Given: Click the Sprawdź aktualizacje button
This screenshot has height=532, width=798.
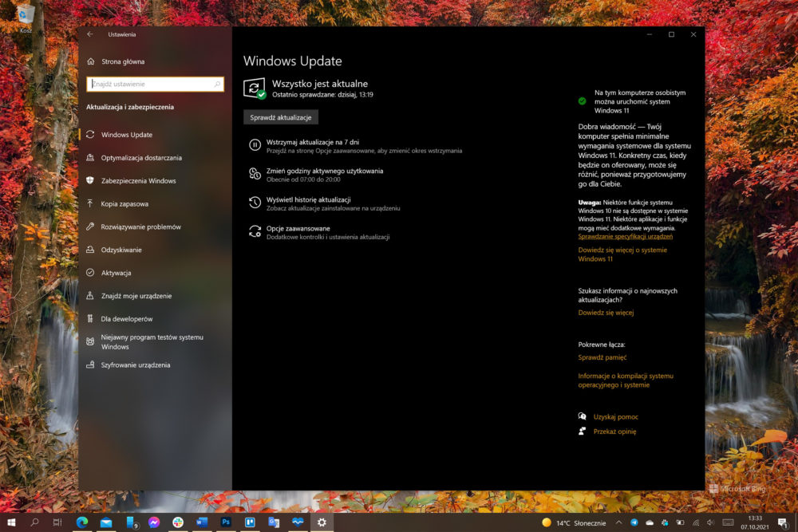Looking at the screenshot, I should click(x=280, y=117).
